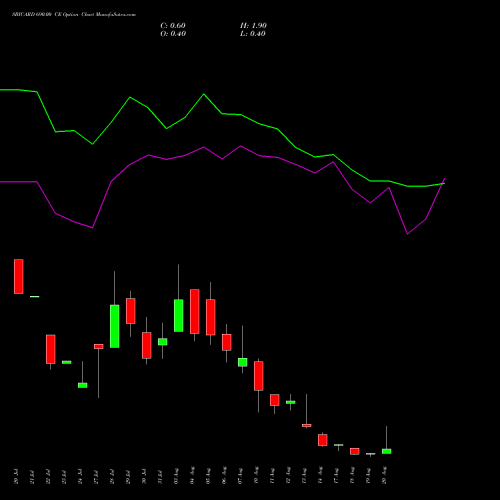Select the red candlestick above 20 Jul
500x500 pixels.
tap(19, 276)
